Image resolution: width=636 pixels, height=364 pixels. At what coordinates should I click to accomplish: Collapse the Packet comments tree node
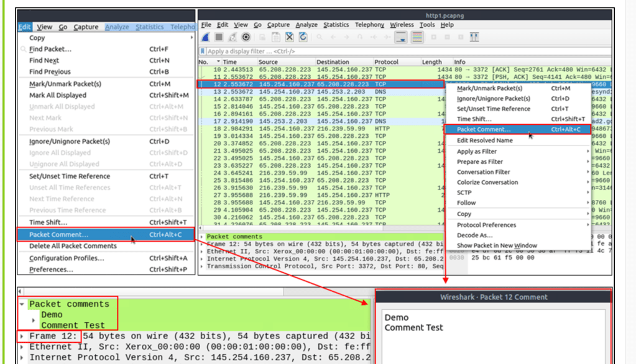[x=22, y=304]
